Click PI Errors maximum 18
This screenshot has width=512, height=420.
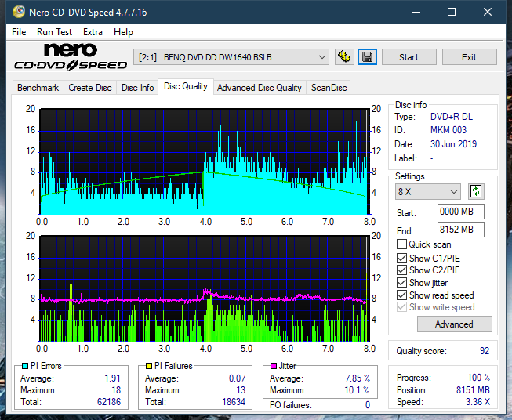(116, 390)
